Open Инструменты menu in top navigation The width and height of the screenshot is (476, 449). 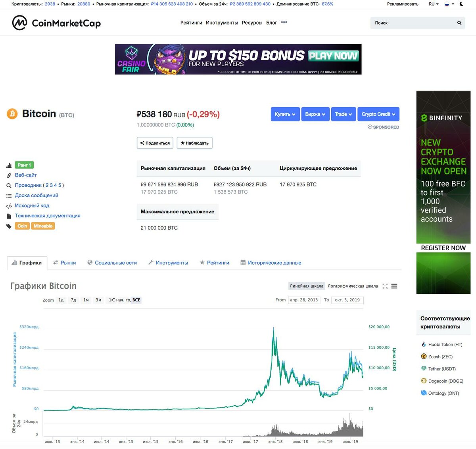click(x=222, y=23)
